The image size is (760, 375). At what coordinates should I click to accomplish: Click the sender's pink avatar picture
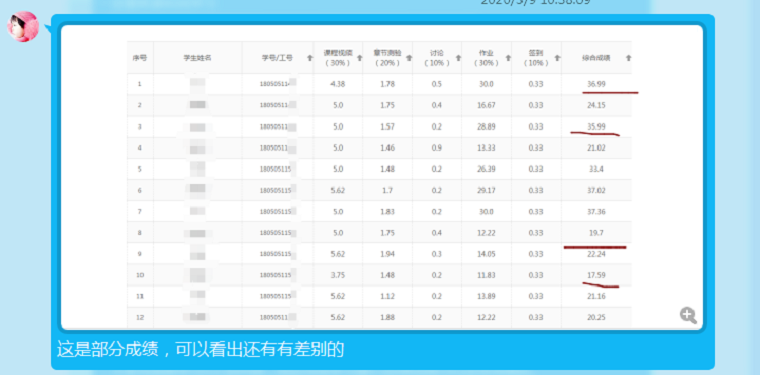click(23, 27)
